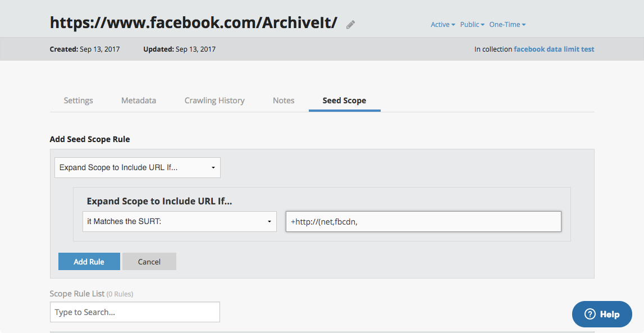Switch to the Settings tab
The image size is (644, 333).
pyautogui.click(x=78, y=101)
